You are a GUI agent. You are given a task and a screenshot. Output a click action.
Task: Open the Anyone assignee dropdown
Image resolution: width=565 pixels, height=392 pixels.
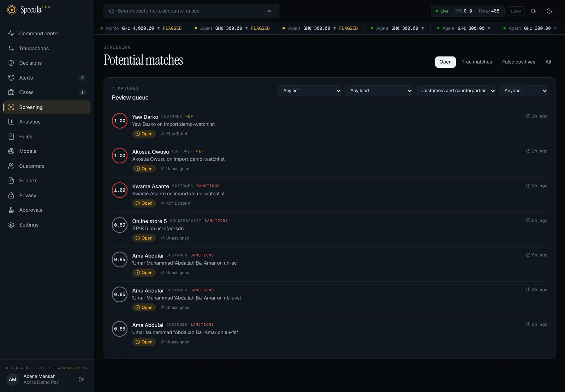(523, 91)
